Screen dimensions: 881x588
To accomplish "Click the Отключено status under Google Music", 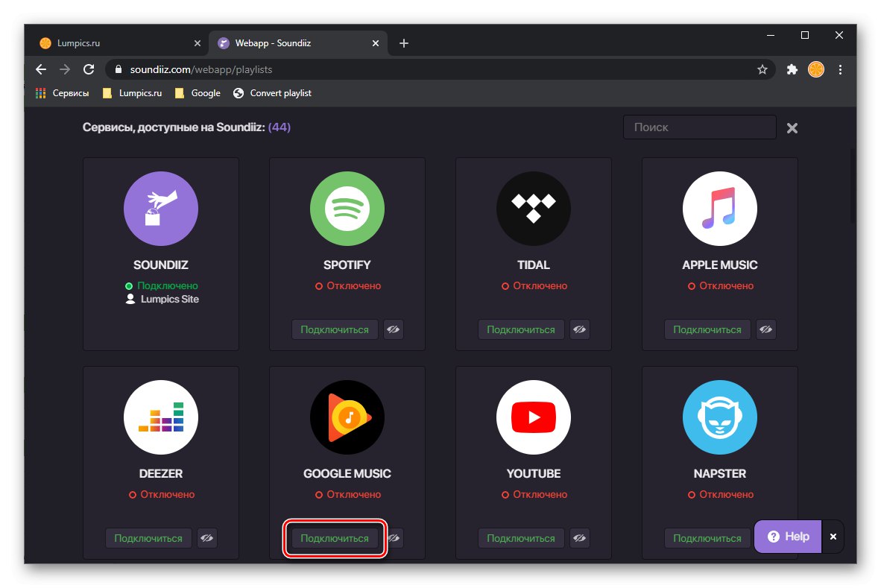I will (353, 494).
